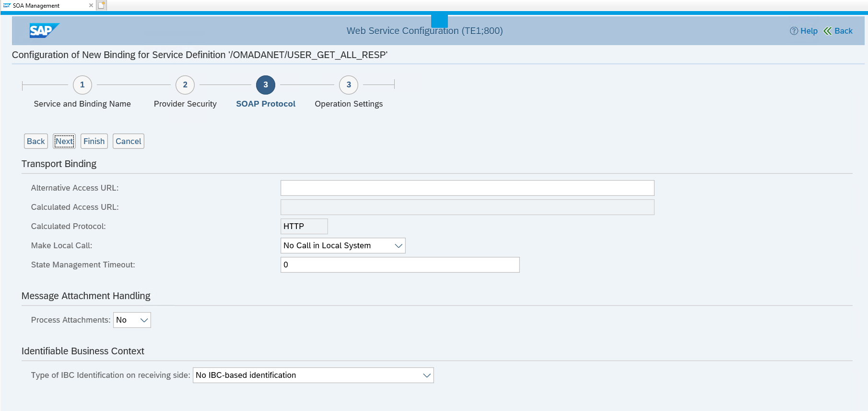Go to step 1 Service and Binding Name
Screen dimensions: 868x411
(x=82, y=85)
